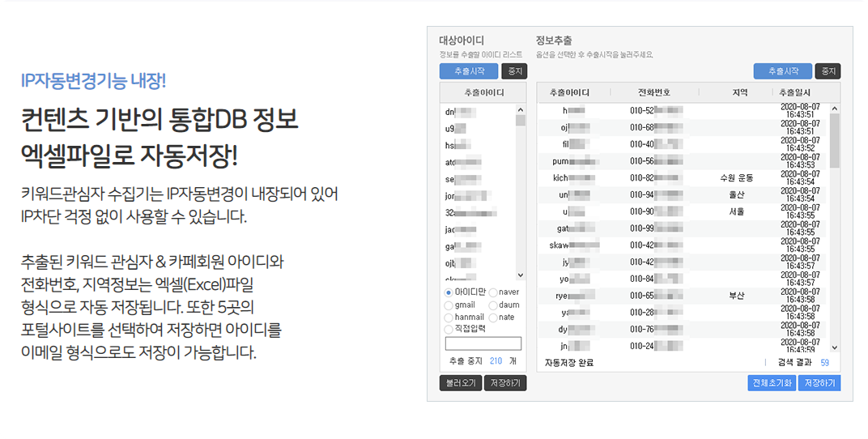Sort results by 추출아이디 column header

[570, 92]
